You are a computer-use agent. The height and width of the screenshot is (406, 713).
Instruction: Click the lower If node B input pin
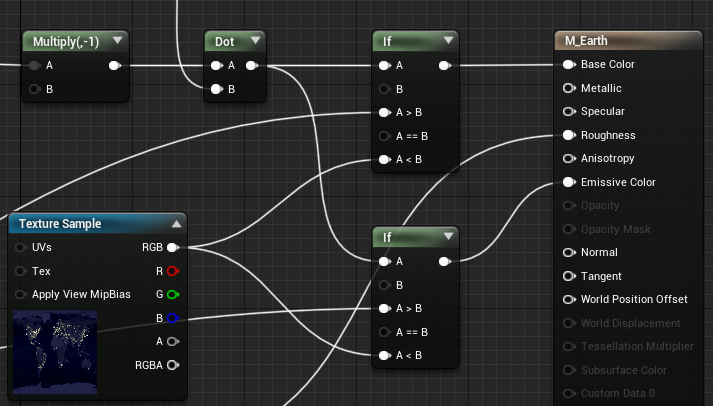click(x=385, y=285)
